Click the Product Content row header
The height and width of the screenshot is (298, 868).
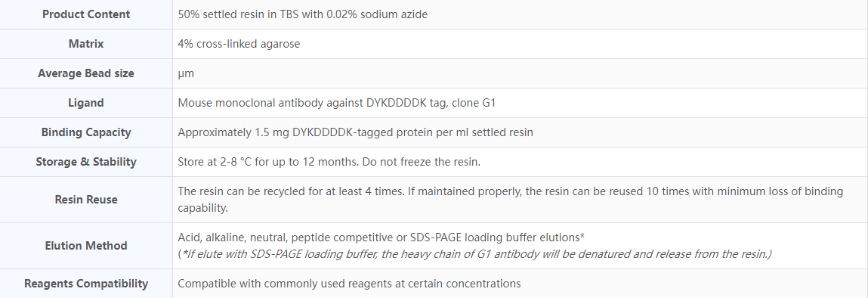pyautogui.click(x=86, y=14)
